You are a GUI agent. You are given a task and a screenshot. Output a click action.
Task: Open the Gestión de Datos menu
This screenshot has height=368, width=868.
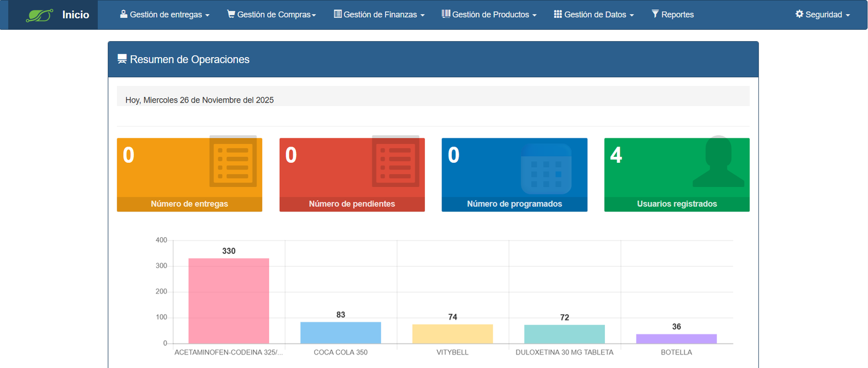click(594, 15)
